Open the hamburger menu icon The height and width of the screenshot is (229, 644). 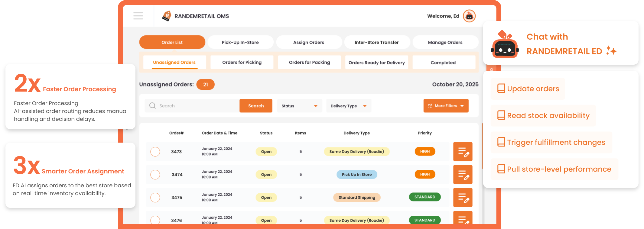(138, 16)
